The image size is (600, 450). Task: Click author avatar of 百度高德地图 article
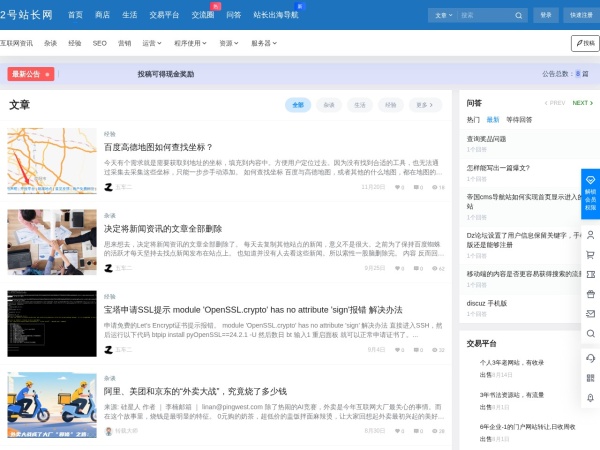[x=109, y=187]
